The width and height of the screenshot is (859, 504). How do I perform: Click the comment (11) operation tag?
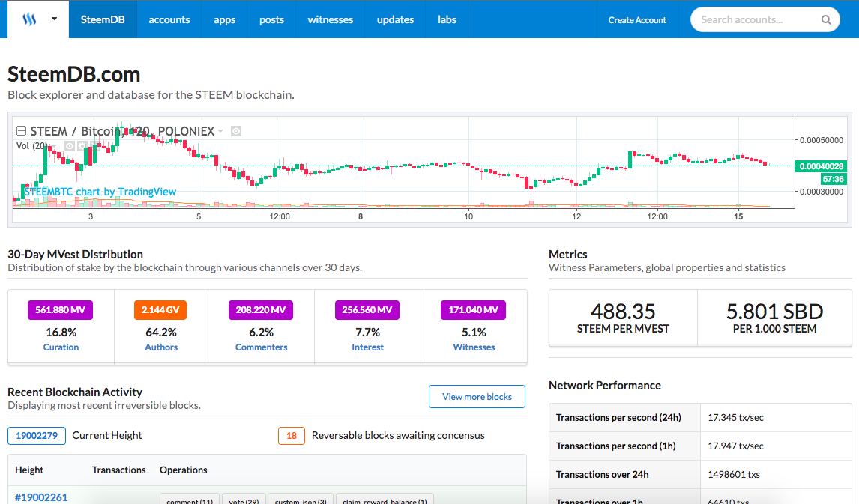190,500
